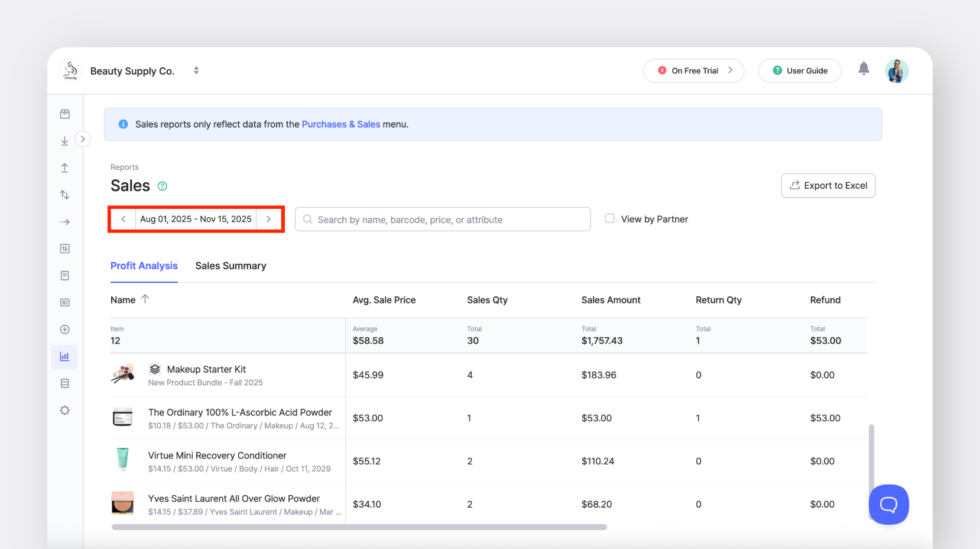
Task: Click the transfer up-down arrows icon
Action: pos(64,194)
